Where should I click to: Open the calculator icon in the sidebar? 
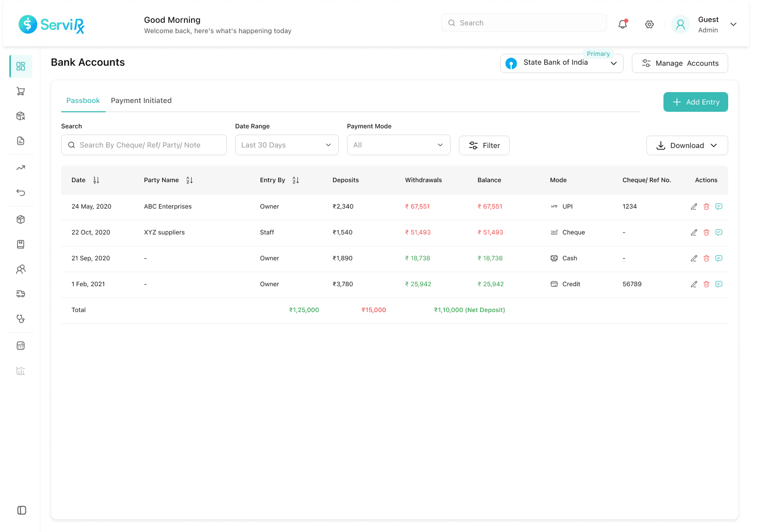[x=21, y=345]
